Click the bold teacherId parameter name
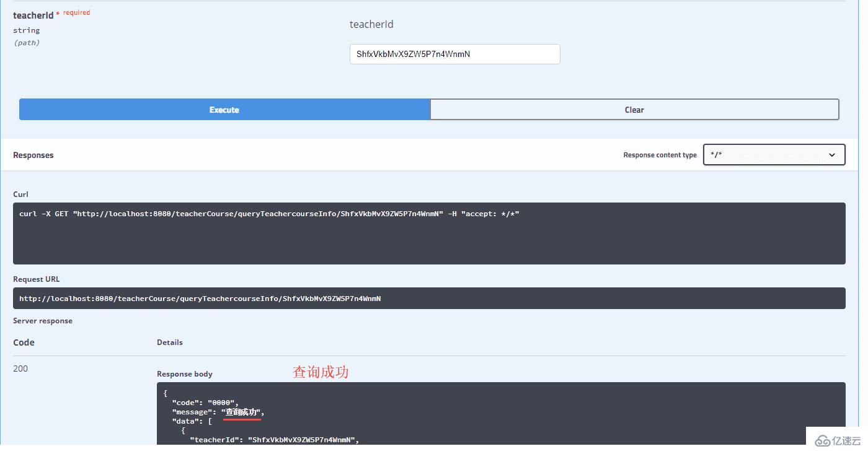Screen dimensions: 868x454 [x=33, y=15]
